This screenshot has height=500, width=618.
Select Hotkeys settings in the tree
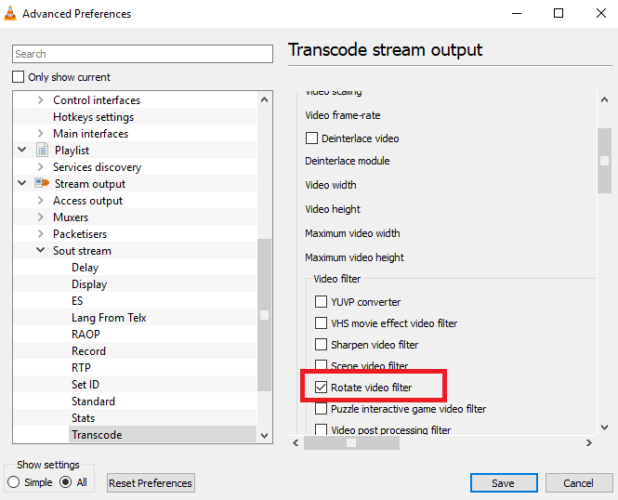point(93,117)
